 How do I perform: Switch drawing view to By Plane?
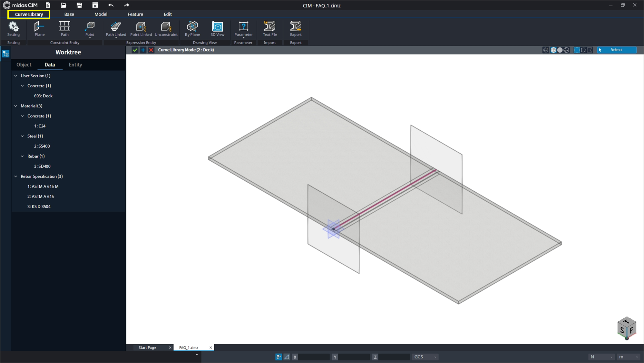tap(192, 29)
